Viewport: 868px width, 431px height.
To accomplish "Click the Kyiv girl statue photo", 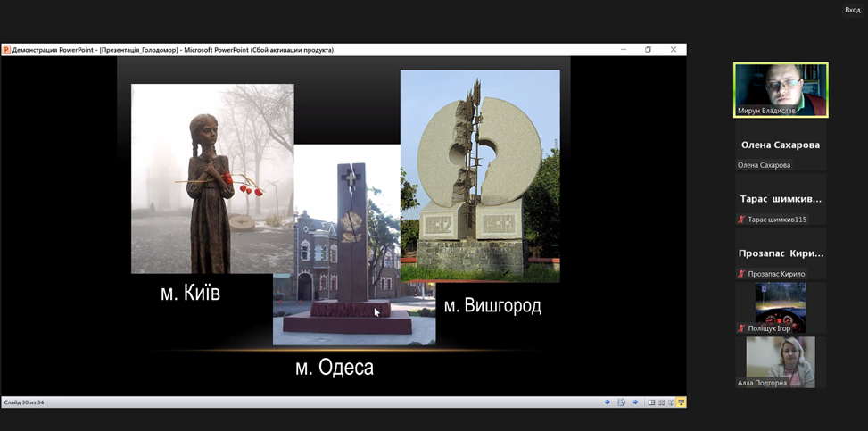I will (211, 178).
